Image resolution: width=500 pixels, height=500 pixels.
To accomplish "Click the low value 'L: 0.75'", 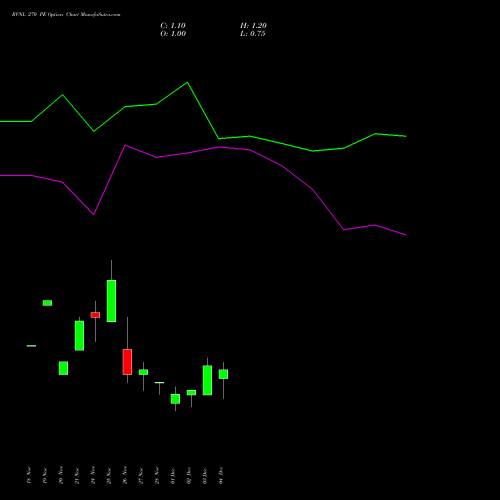I will (253, 34).
